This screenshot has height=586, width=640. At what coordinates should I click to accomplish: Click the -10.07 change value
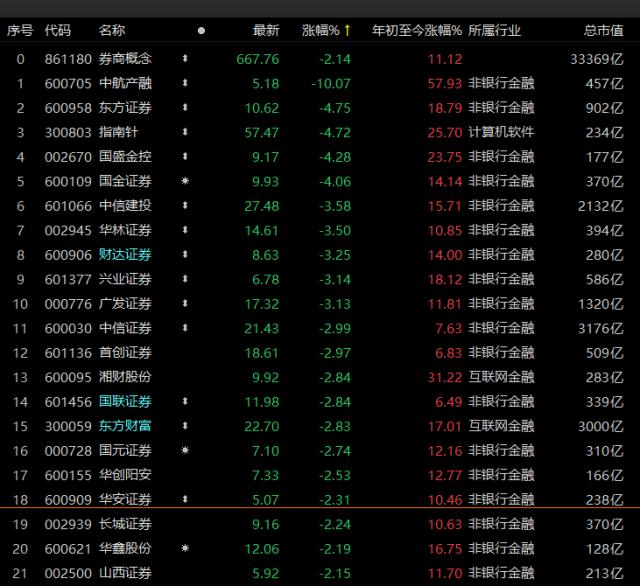[331, 84]
